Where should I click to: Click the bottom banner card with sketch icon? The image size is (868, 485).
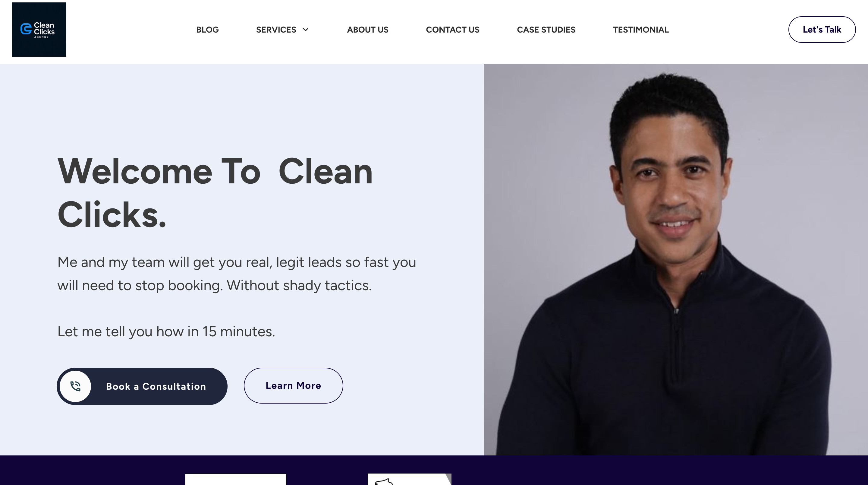tap(409, 479)
